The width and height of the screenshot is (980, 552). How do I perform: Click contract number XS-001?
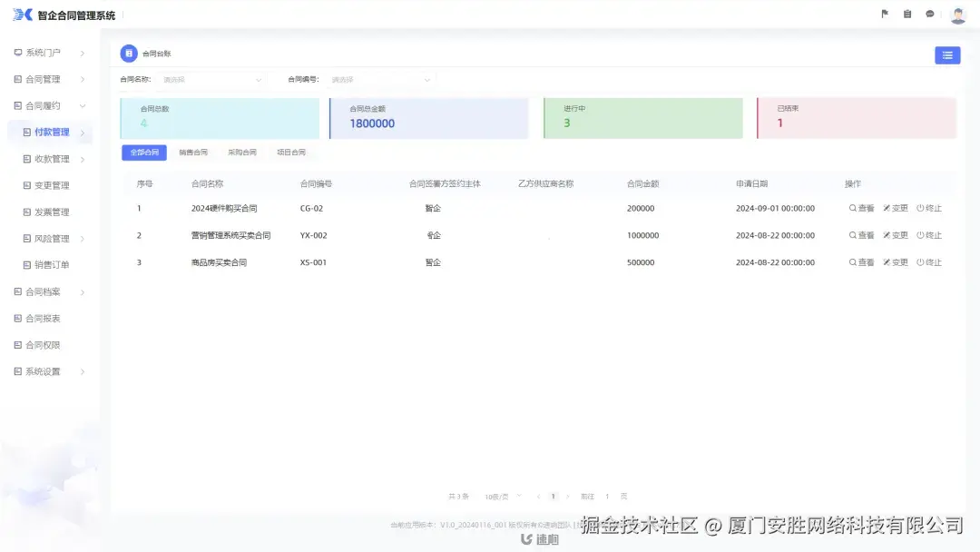pos(313,262)
